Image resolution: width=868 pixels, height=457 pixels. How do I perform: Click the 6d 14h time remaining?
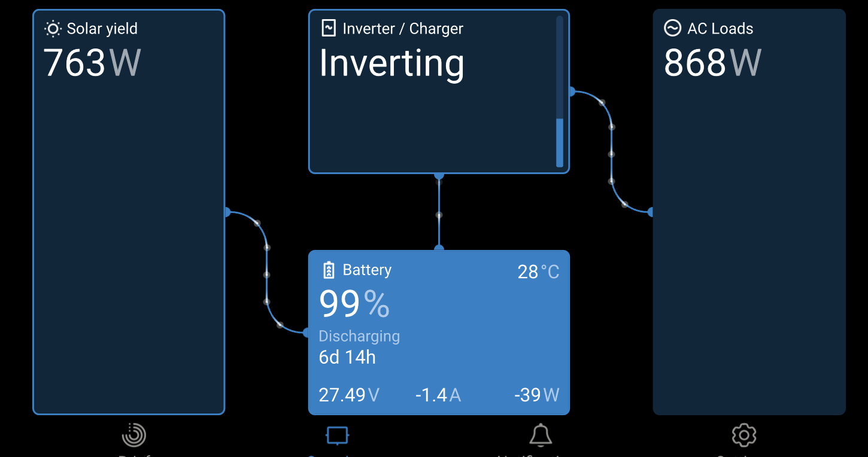347,357
